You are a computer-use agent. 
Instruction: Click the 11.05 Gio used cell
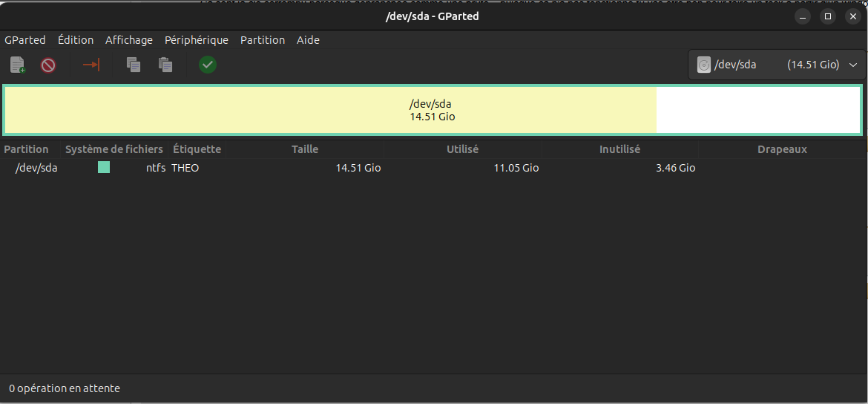[516, 168]
